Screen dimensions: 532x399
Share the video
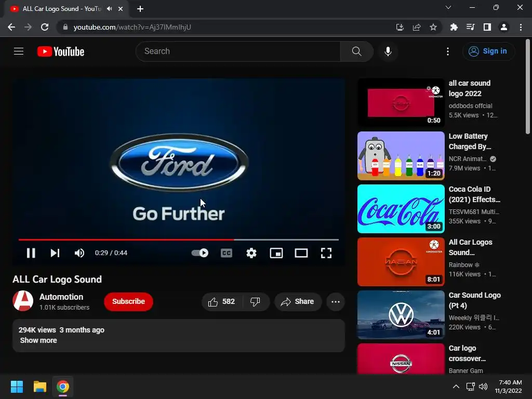coord(298,302)
